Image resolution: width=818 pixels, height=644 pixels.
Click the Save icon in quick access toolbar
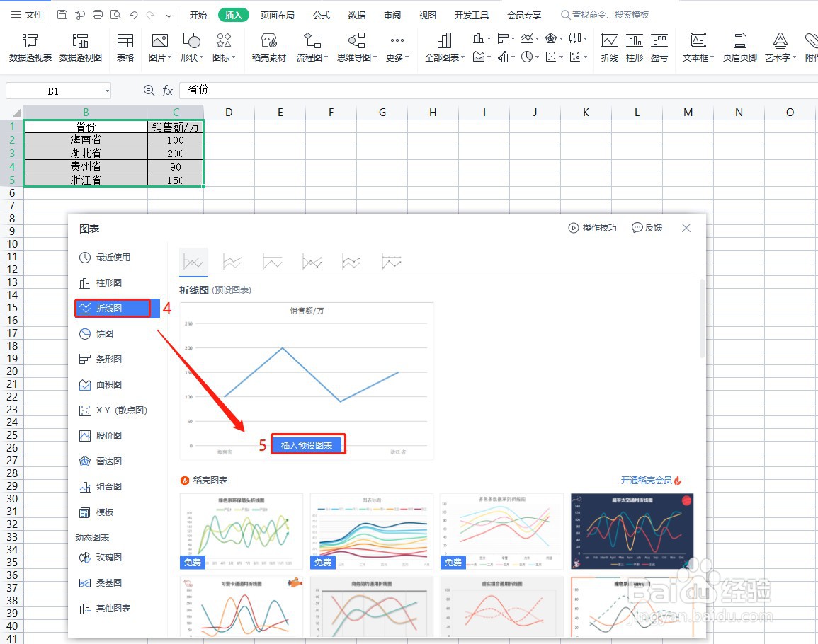(x=62, y=15)
